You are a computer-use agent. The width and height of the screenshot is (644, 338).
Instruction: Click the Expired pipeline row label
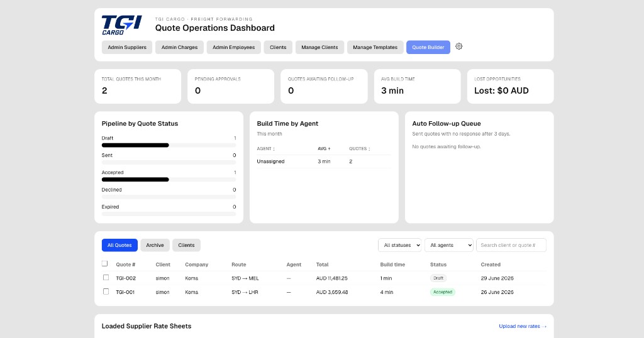pos(111,207)
